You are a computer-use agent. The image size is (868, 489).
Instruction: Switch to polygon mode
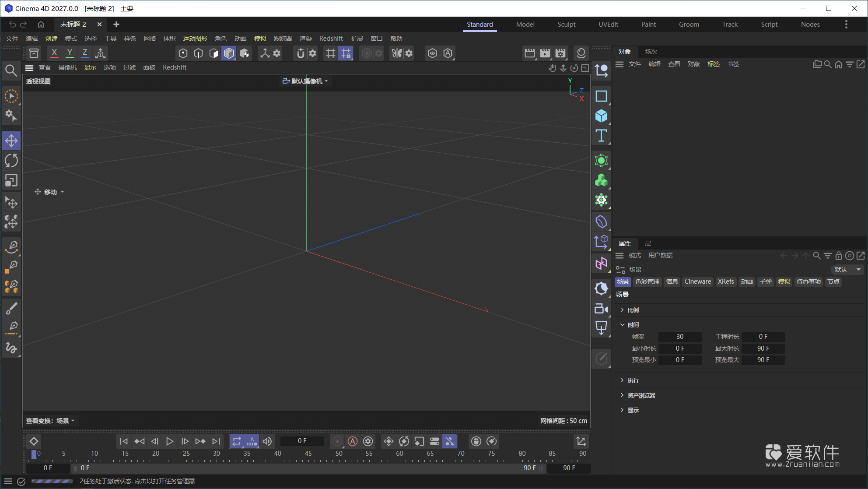pyautogui.click(x=213, y=53)
